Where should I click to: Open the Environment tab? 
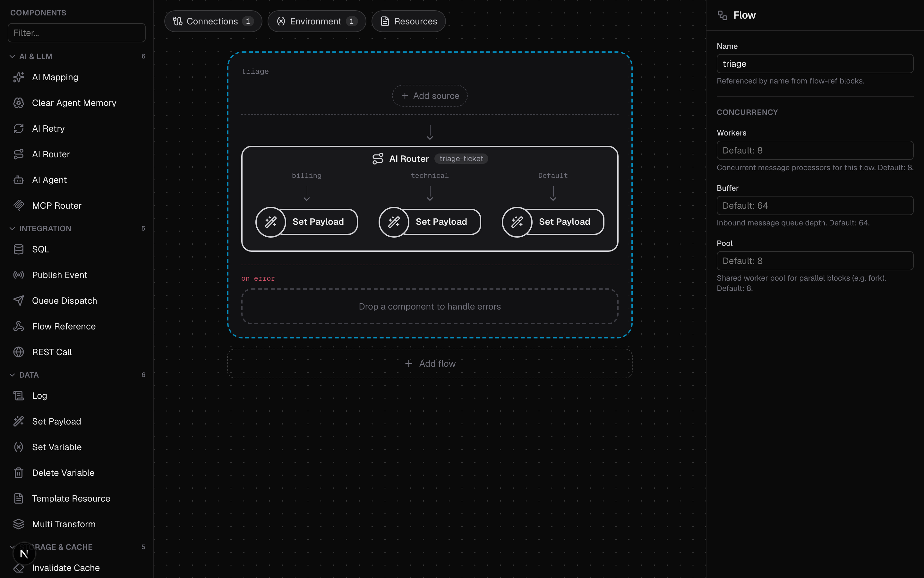click(317, 21)
